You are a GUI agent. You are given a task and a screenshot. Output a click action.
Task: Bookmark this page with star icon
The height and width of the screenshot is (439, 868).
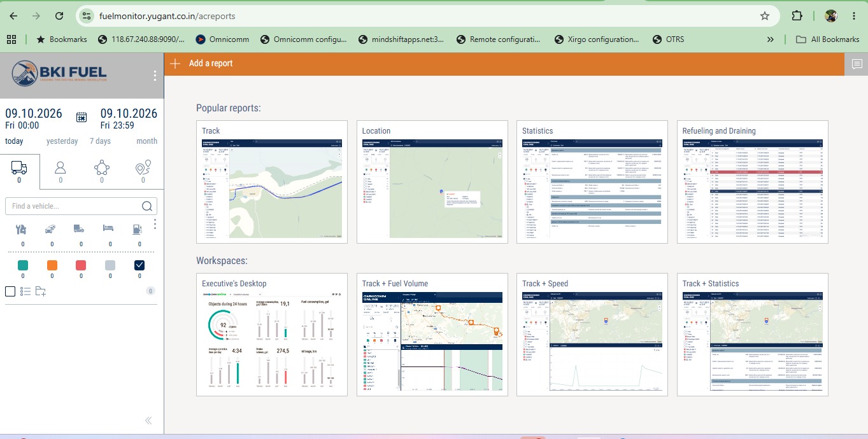click(x=765, y=16)
